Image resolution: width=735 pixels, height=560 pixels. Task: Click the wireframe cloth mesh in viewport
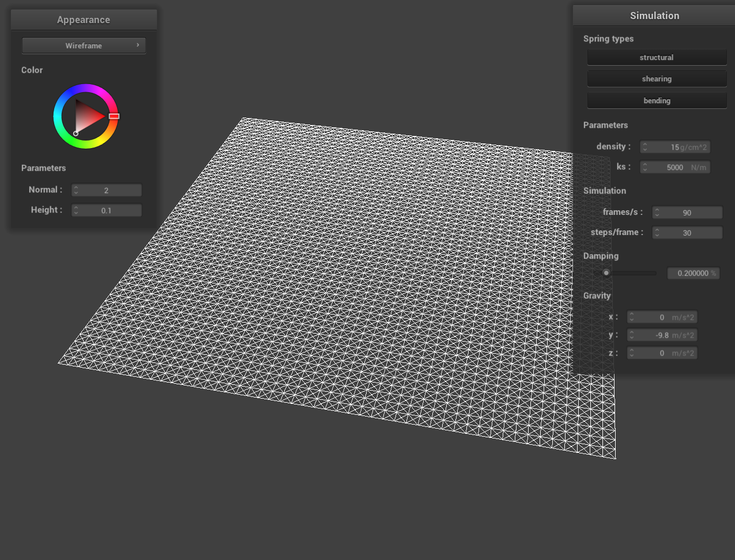(346, 288)
